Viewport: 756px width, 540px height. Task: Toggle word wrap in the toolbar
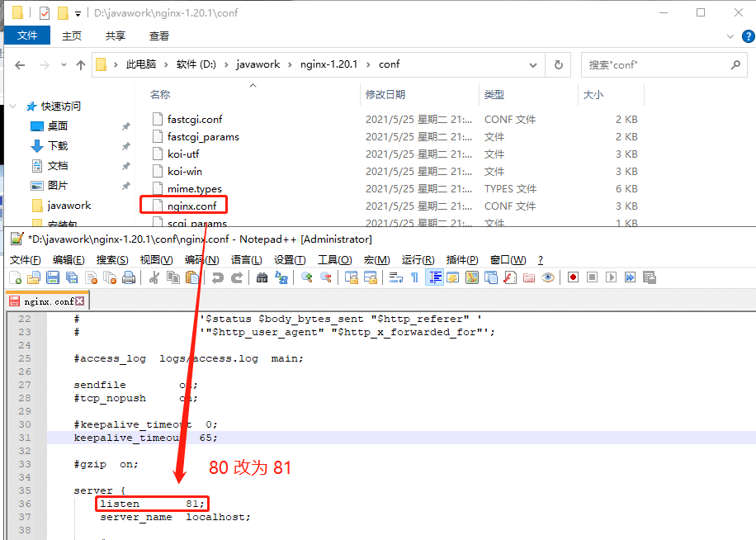point(396,277)
